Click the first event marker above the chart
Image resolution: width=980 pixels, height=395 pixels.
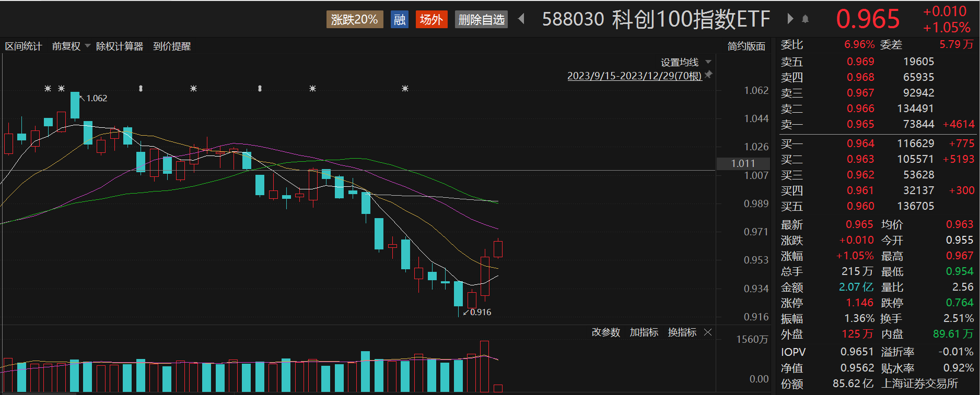(48, 89)
